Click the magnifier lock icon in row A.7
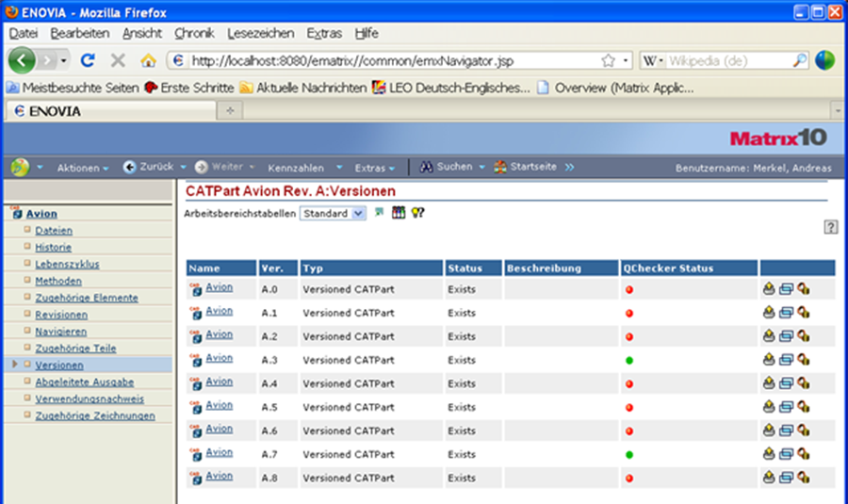 [x=803, y=454]
